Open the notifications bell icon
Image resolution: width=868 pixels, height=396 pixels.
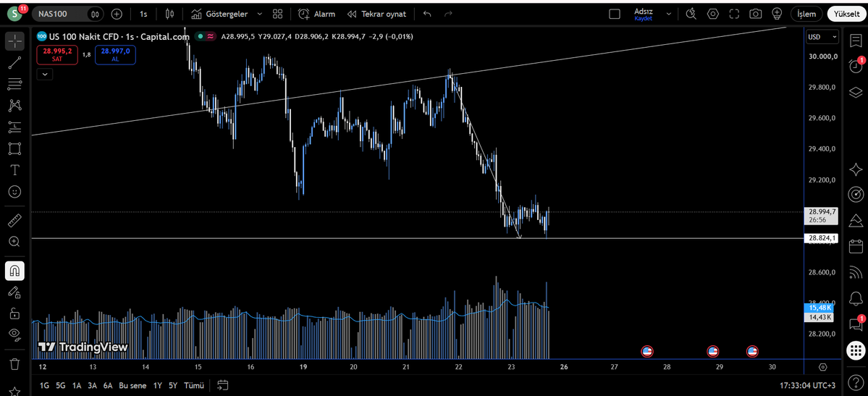856,298
